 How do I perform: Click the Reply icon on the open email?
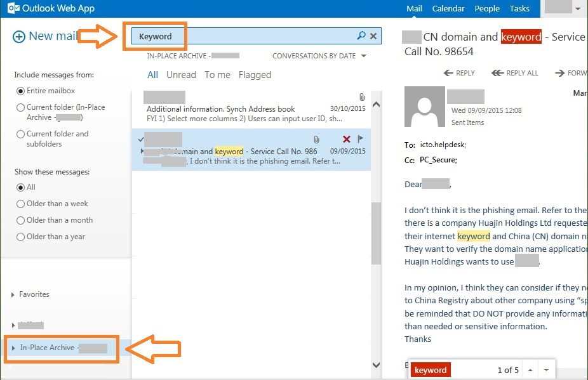click(460, 72)
